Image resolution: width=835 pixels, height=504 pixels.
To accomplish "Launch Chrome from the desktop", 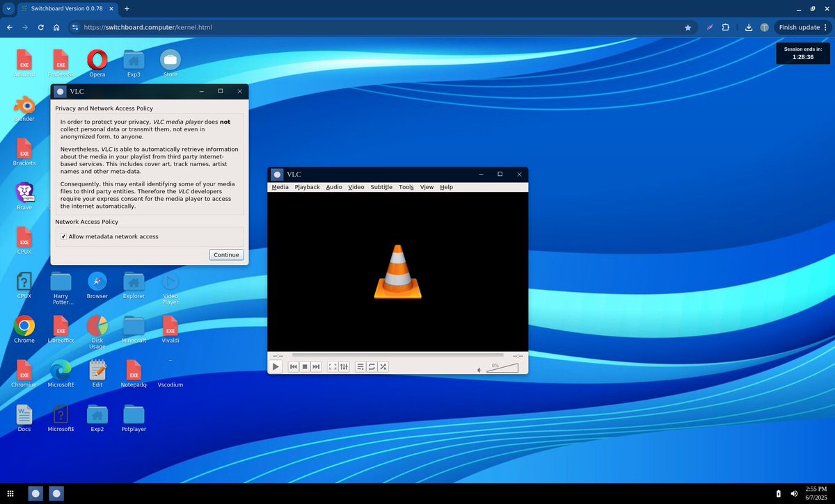I will click(x=24, y=327).
